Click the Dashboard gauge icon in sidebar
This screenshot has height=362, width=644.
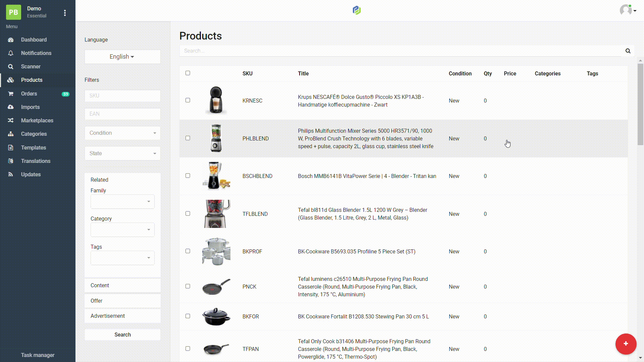click(11, 40)
